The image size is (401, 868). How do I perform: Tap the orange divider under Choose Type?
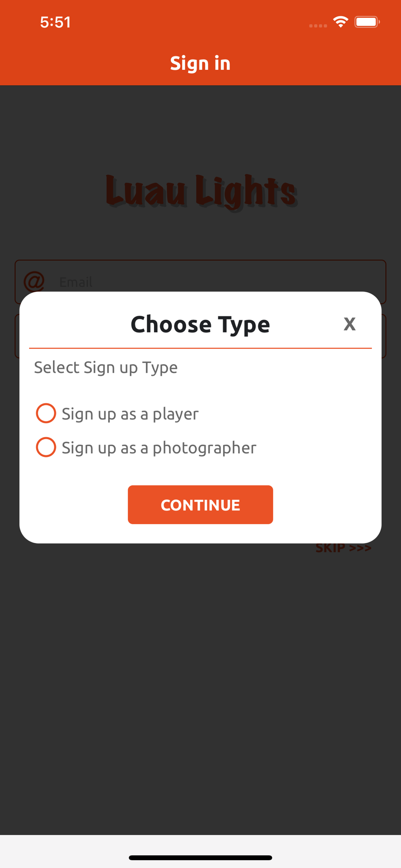(200, 348)
